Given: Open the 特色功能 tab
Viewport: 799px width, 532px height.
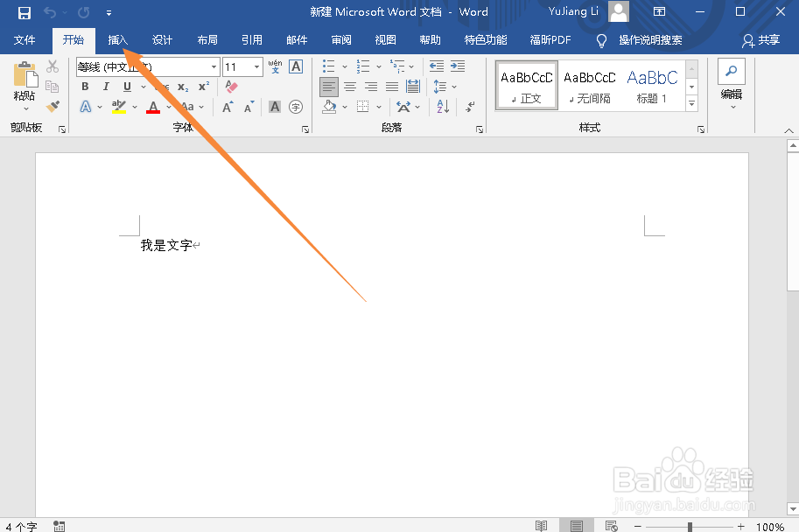Looking at the screenshot, I should pos(485,39).
